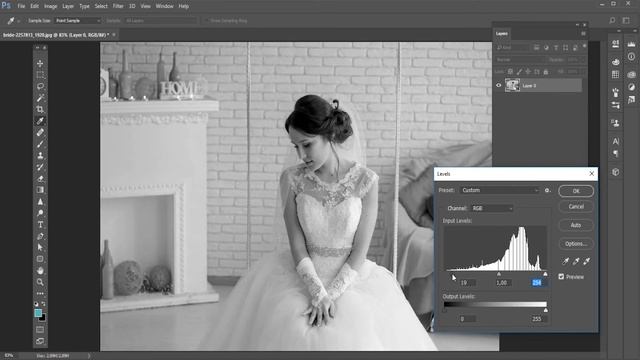The image size is (640, 360).
Task: Select the Path Selection tool
Action: coord(40,247)
